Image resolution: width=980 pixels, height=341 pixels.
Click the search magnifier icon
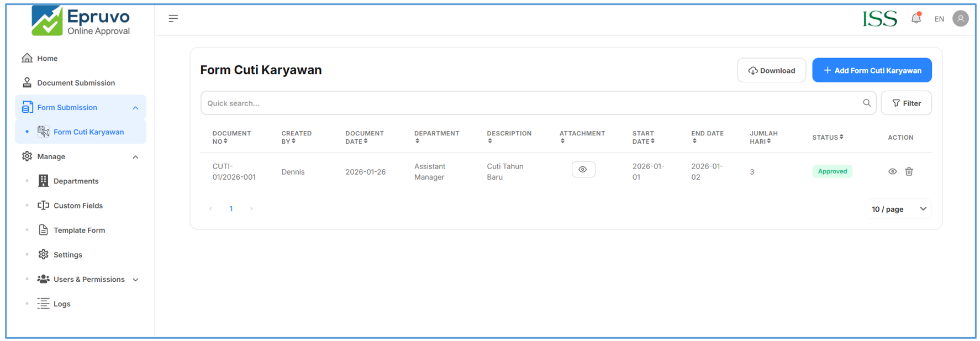tap(866, 103)
